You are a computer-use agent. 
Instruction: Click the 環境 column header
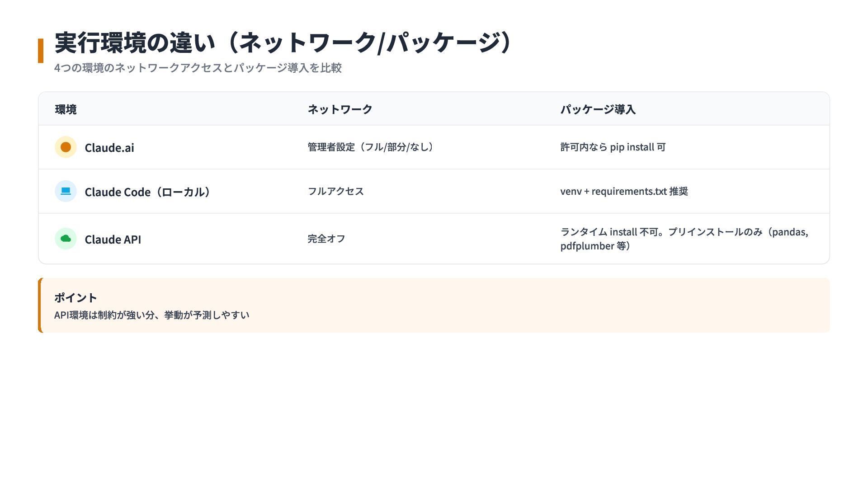[66, 109]
